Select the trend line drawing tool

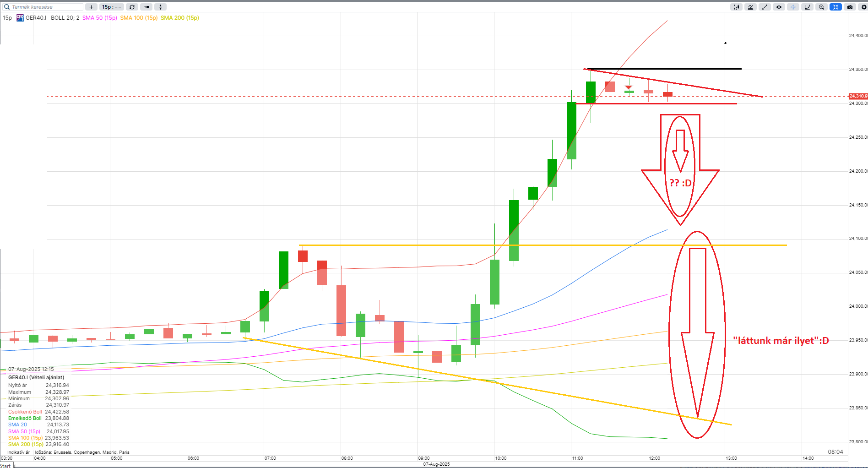765,7
